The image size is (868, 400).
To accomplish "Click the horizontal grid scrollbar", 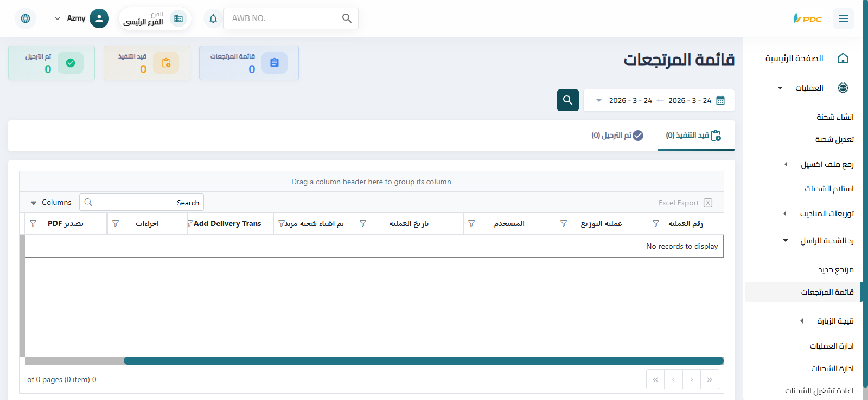I will [423, 360].
